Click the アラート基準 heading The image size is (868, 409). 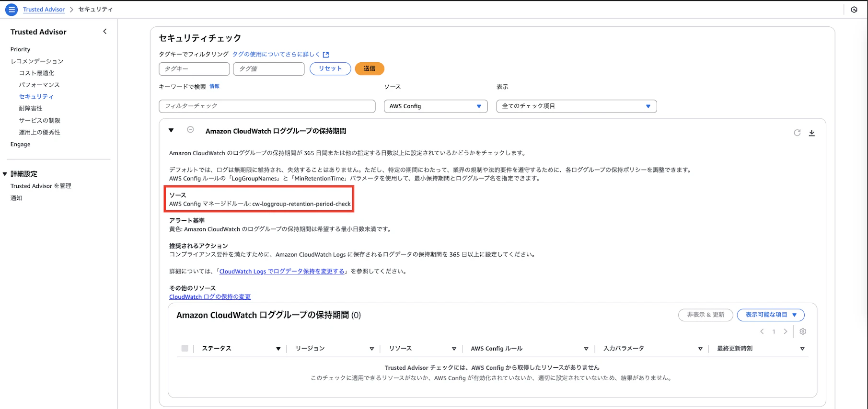187,221
